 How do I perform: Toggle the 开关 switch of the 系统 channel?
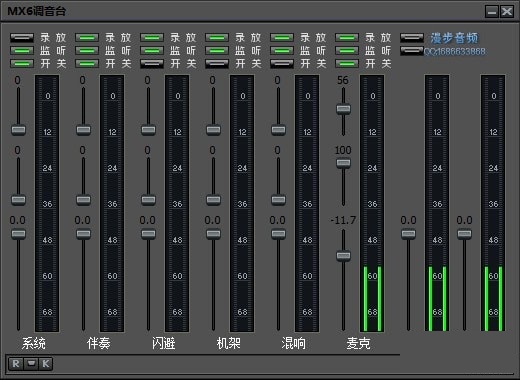coord(22,63)
